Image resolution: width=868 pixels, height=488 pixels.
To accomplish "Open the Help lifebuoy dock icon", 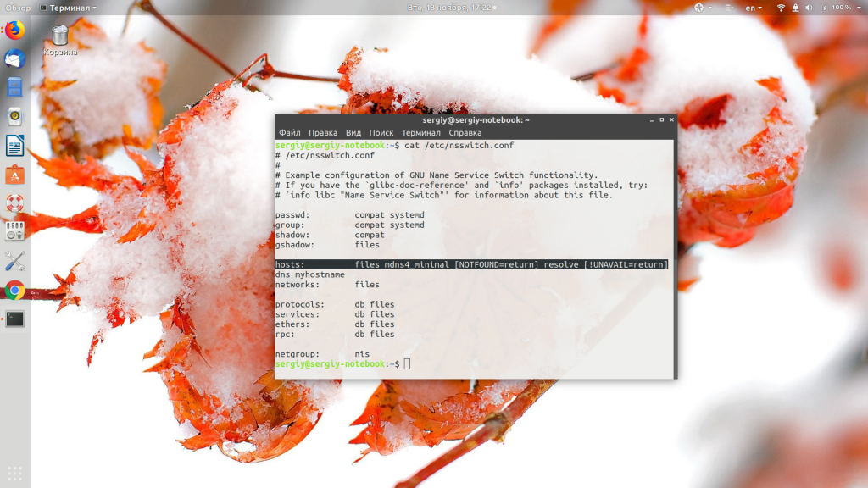I will click(x=15, y=203).
